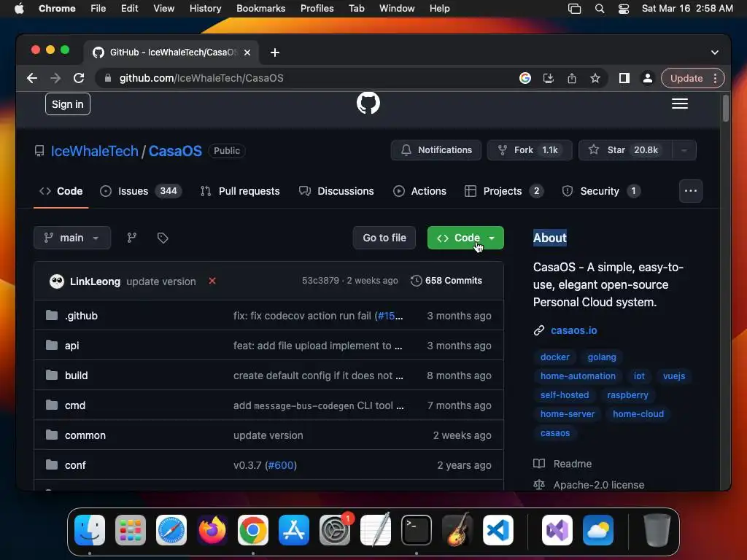747x560 pixels.
Task: Fork the CasaOS repository
Action: pyautogui.click(x=530, y=150)
